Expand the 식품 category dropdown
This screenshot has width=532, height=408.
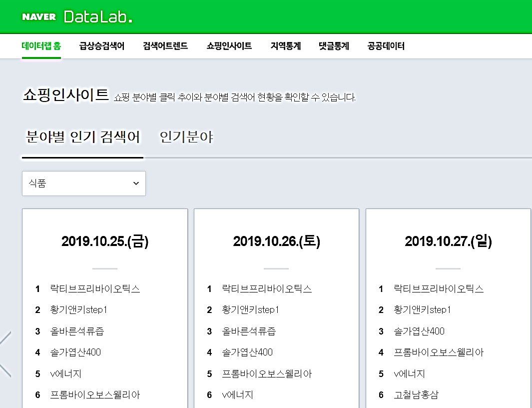tap(84, 183)
